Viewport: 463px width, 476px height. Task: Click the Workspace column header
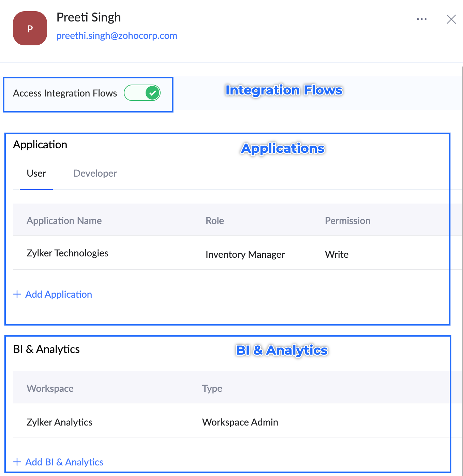tap(50, 388)
